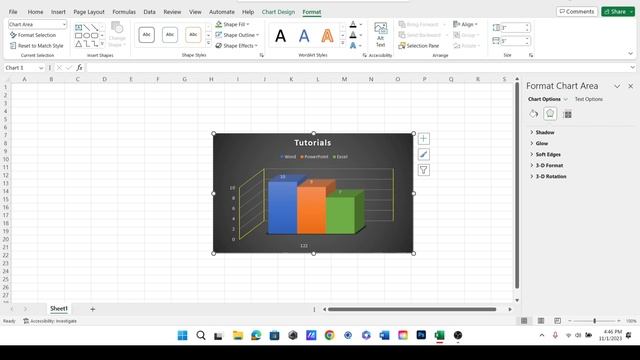Open the Automate tab
Screen dimensions: 640x360
click(x=222, y=12)
